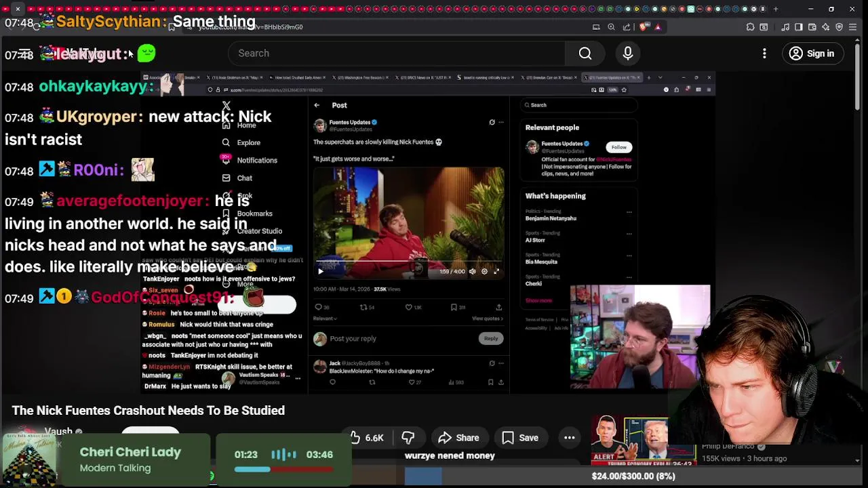Toggle the browser sidebar panel icon
Image resolution: width=868 pixels, height=488 pixels.
coord(799,27)
